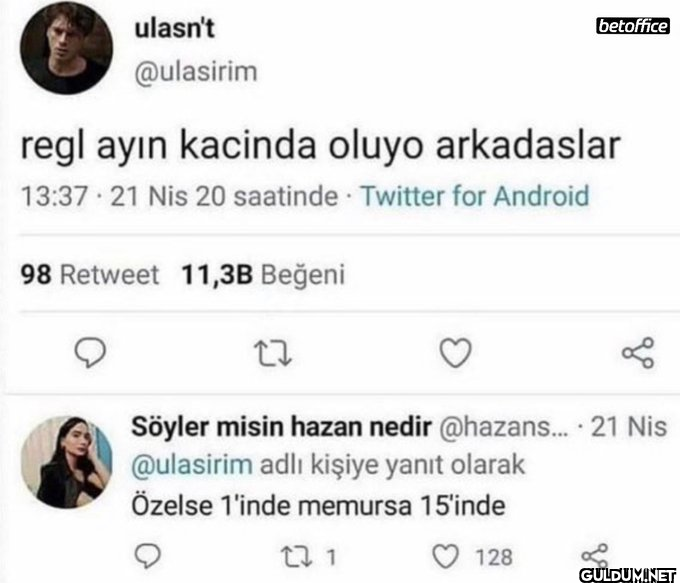Click the reply icon under the main tweet
Image resolution: width=680 pixels, height=583 pixels.
point(92,352)
